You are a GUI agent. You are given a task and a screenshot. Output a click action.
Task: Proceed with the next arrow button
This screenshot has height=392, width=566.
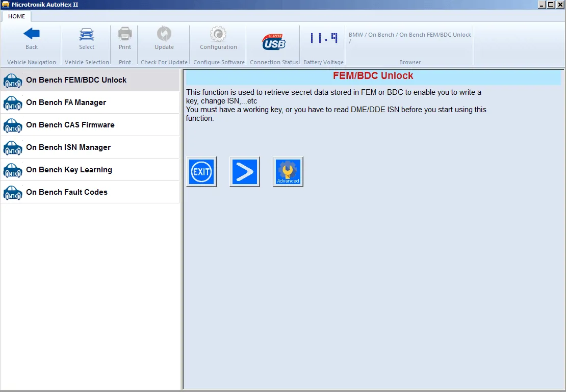point(245,172)
